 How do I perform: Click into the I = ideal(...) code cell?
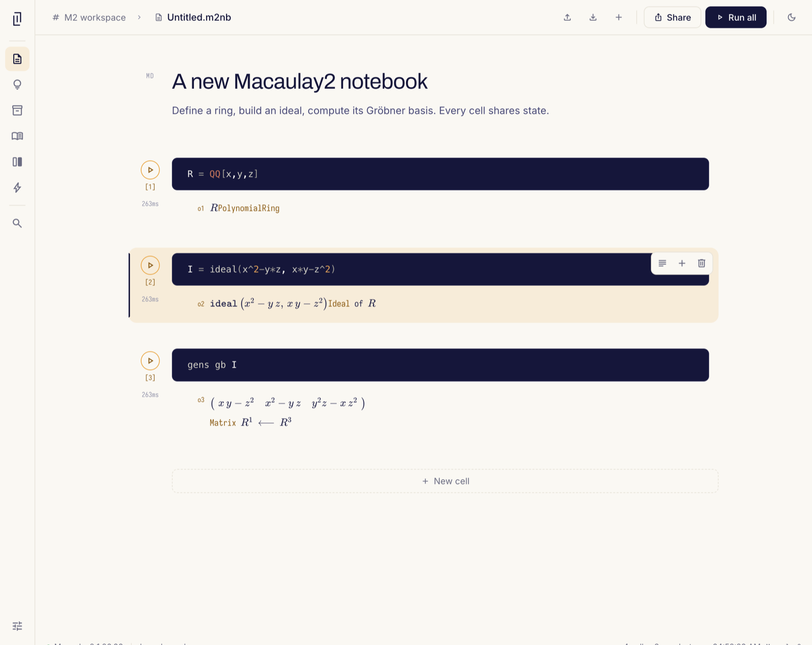[441, 269]
